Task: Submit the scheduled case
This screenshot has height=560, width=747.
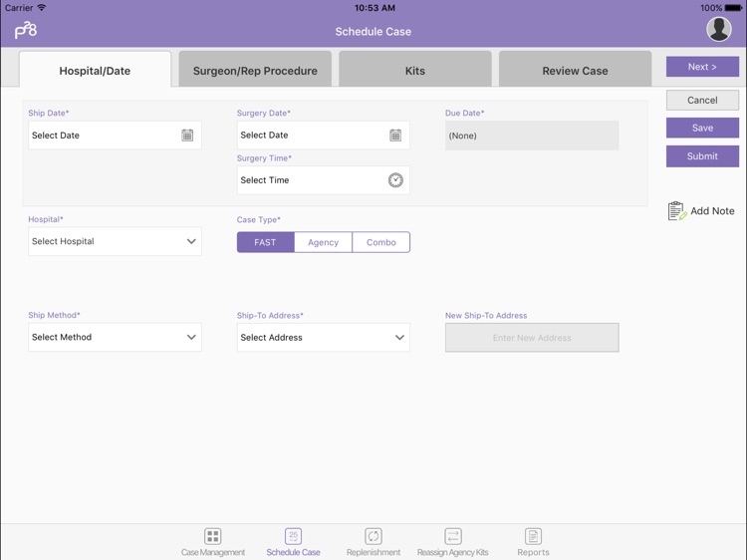Action: pos(702,156)
